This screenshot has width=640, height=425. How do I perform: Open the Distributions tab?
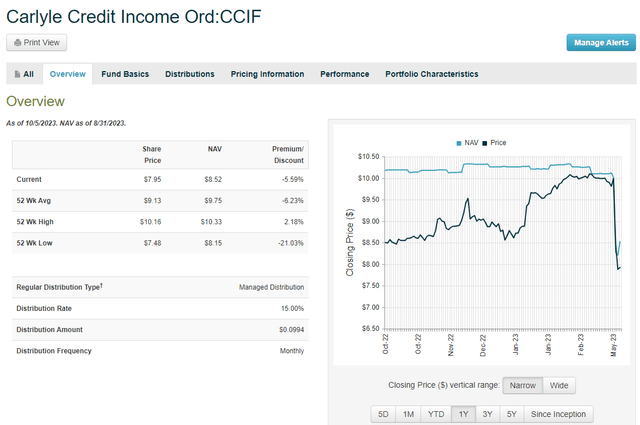pyautogui.click(x=189, y=74)
